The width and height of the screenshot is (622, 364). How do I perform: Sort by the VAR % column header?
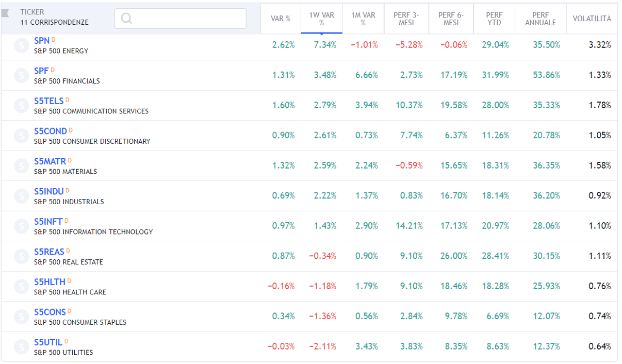(281, 19)
